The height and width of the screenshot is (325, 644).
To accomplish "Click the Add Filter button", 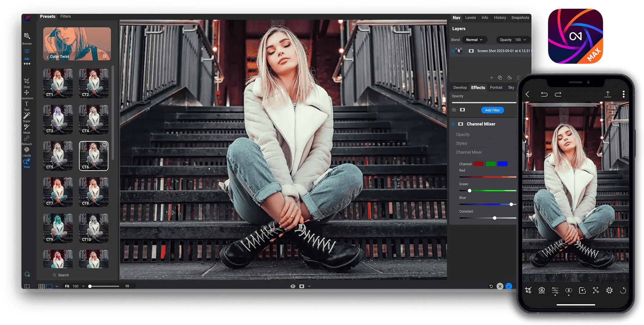I will pyautogui.click(x=493, y=110).
